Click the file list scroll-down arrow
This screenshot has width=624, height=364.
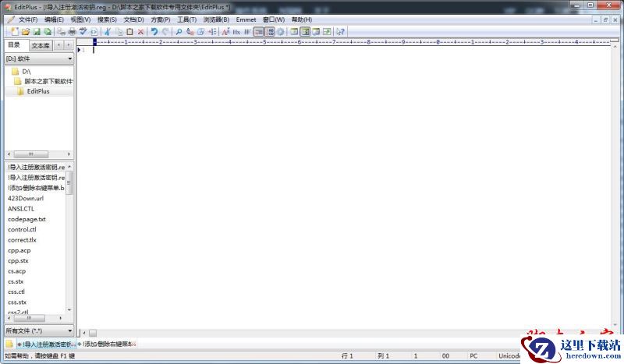click(x=69, y=309)
